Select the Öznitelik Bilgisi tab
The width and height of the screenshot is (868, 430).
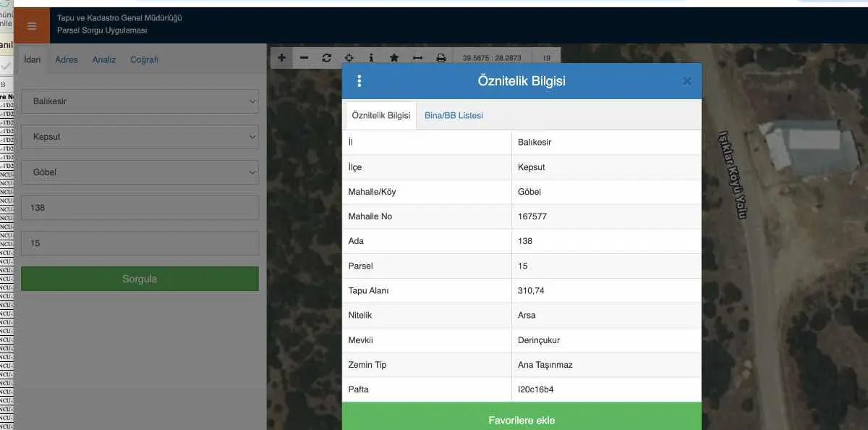point(381,116)
